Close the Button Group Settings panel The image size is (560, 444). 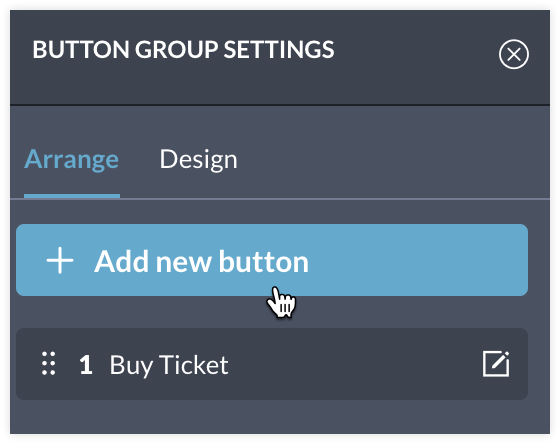click(x=514, y=54)
